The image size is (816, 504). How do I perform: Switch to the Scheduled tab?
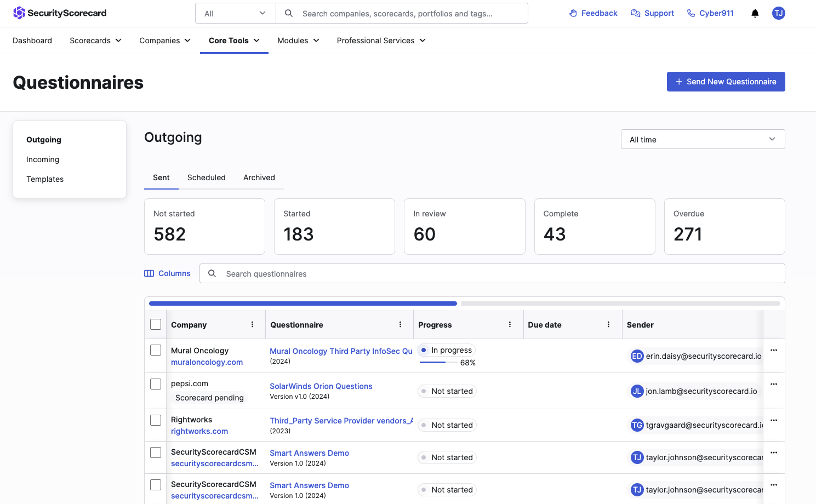click(207, 177)
